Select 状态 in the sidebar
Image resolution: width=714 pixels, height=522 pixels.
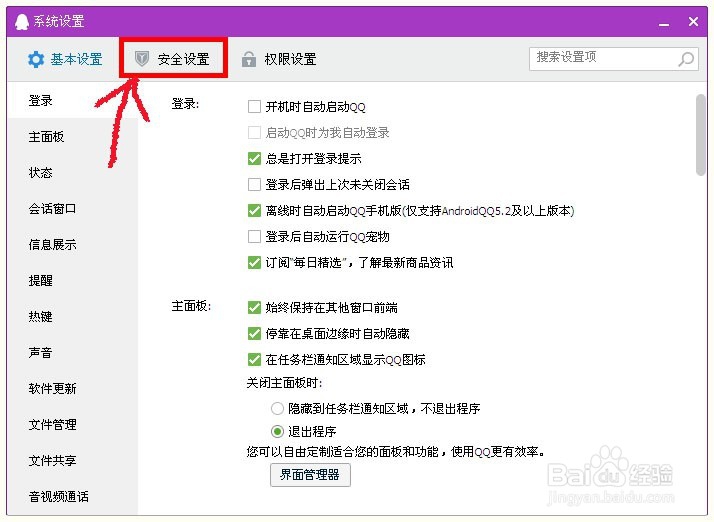point(72,173)
